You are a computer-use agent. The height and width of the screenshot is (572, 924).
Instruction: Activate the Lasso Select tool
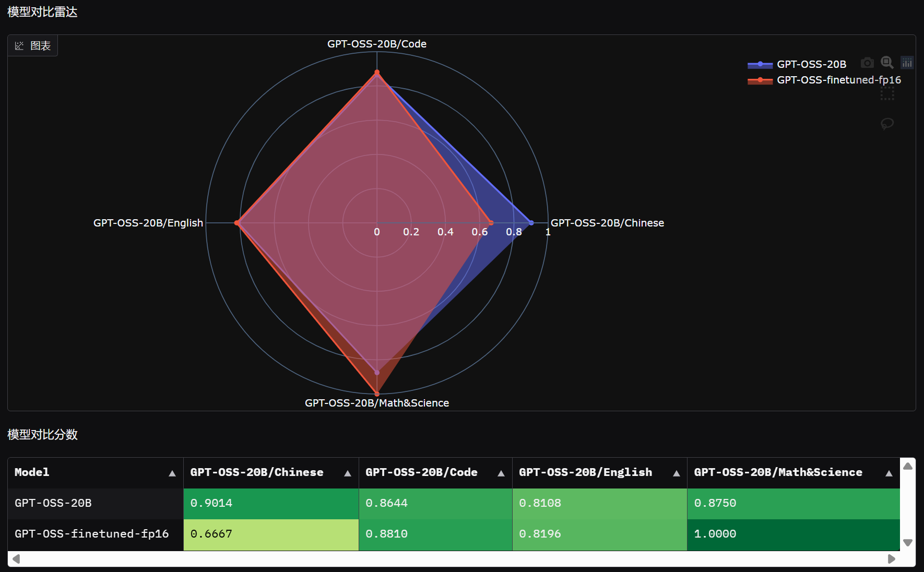pyautogui.click(x=887, y=124)
